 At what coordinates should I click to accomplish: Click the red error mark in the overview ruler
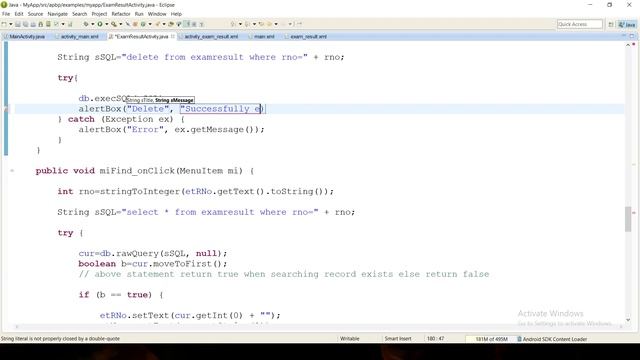point(634,213)
